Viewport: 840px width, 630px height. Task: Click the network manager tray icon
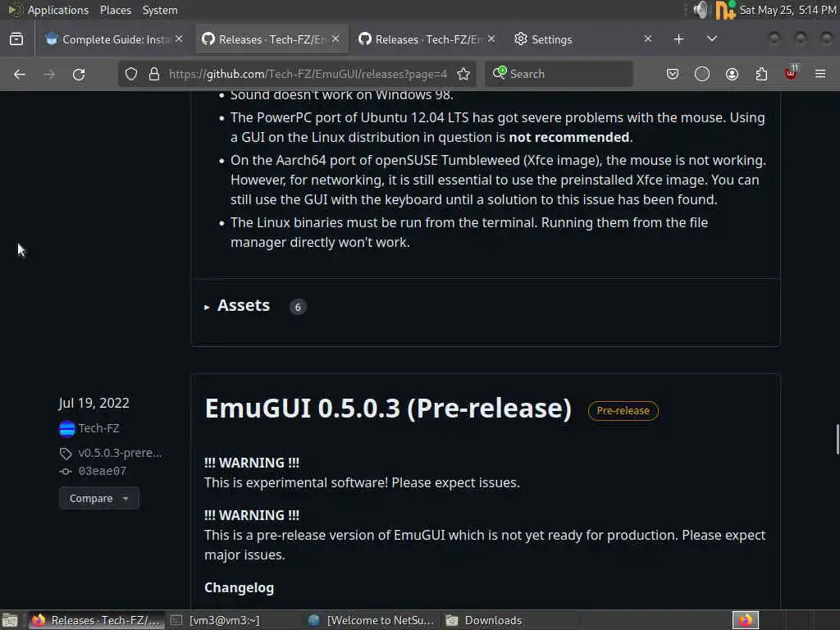click(725, 10)
